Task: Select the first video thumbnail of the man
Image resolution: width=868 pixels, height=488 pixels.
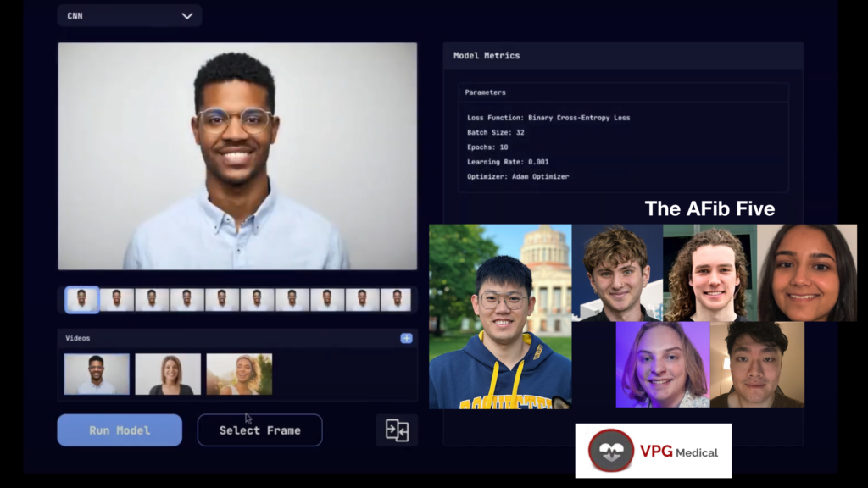Action: coord(96,374)
